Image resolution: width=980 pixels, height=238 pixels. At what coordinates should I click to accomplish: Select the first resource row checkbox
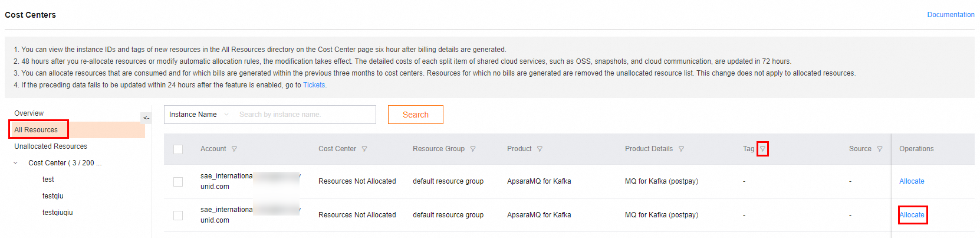178,182
